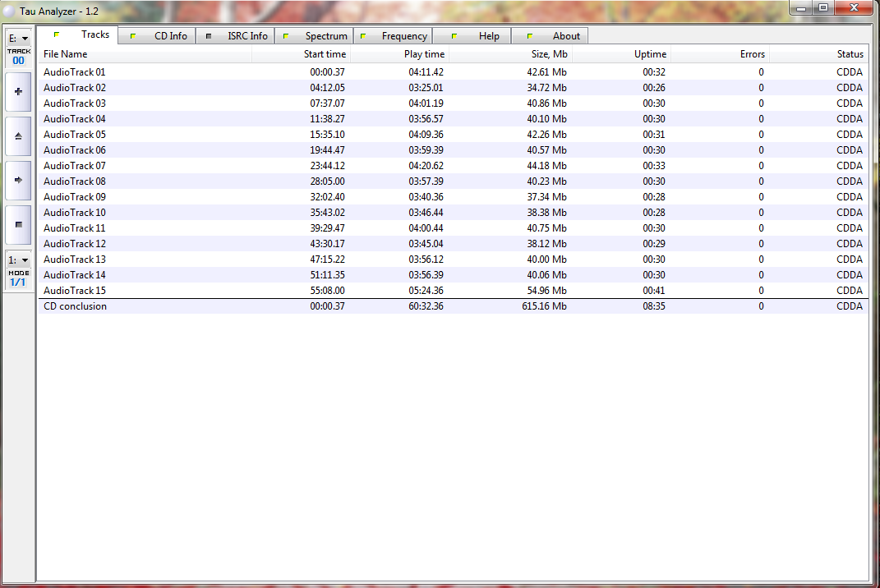Open the E: drive selection dropdown
The image size is (880, 588).
tap(18, 39)
